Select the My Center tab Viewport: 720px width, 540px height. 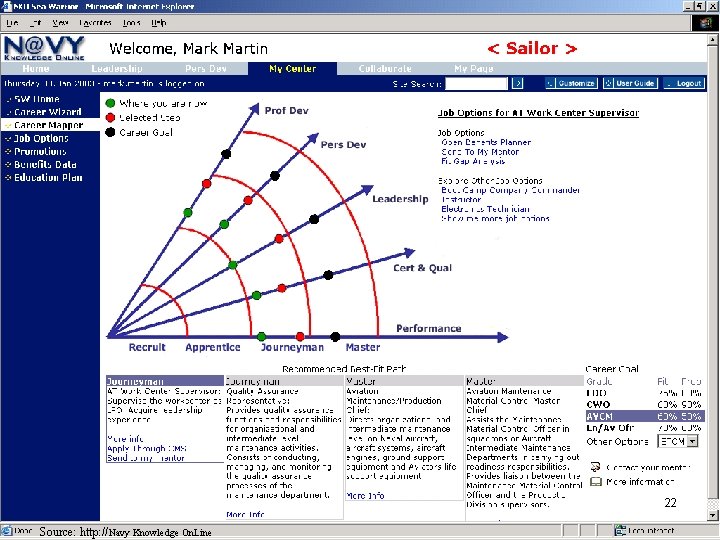coord(292,68)
